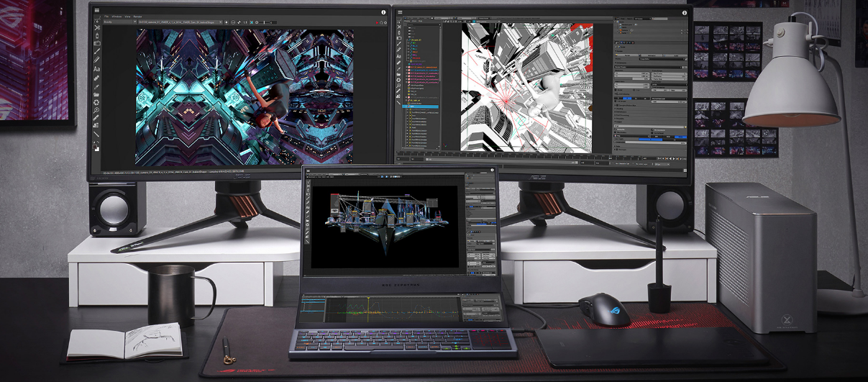Click the hamburger menu icon on the right monitor

pyautogui.click(x=400, y=12)
